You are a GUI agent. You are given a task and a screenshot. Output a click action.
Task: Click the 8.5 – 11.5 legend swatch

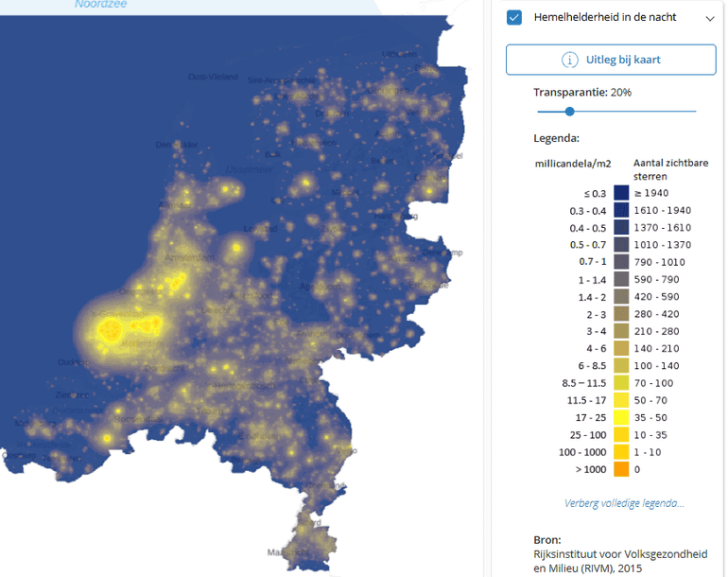621,383
